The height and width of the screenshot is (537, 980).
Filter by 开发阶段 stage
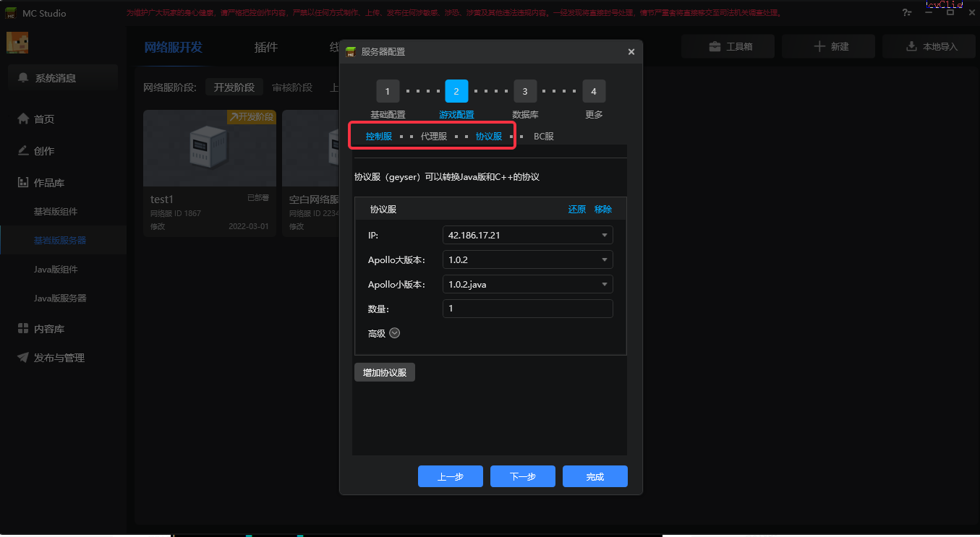(x=234, y=87)
